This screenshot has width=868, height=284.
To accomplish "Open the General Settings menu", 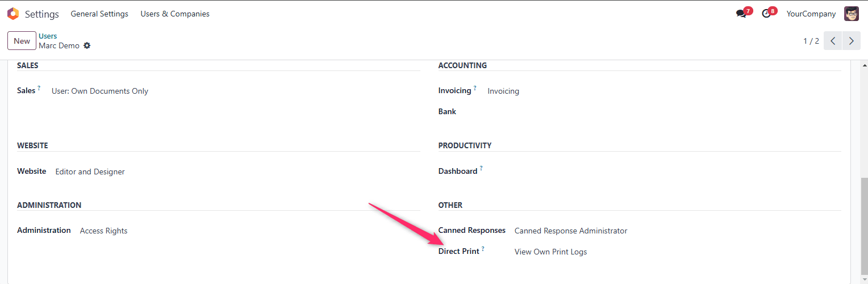I will coord(99,14).
